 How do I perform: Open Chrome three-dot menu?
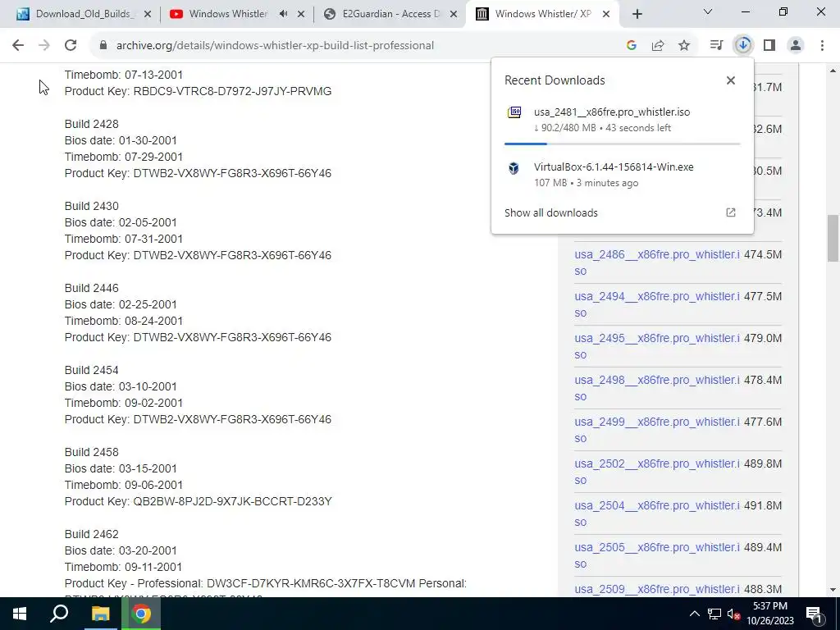point(822,46)
